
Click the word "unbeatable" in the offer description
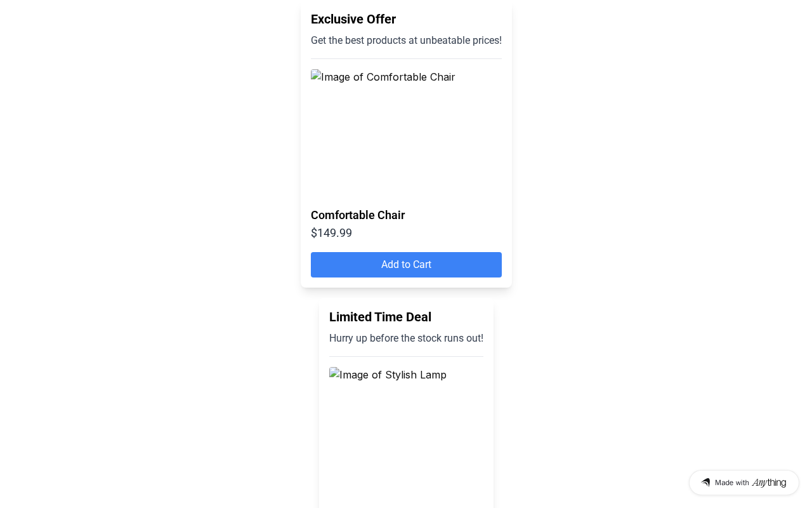[443, 41]
